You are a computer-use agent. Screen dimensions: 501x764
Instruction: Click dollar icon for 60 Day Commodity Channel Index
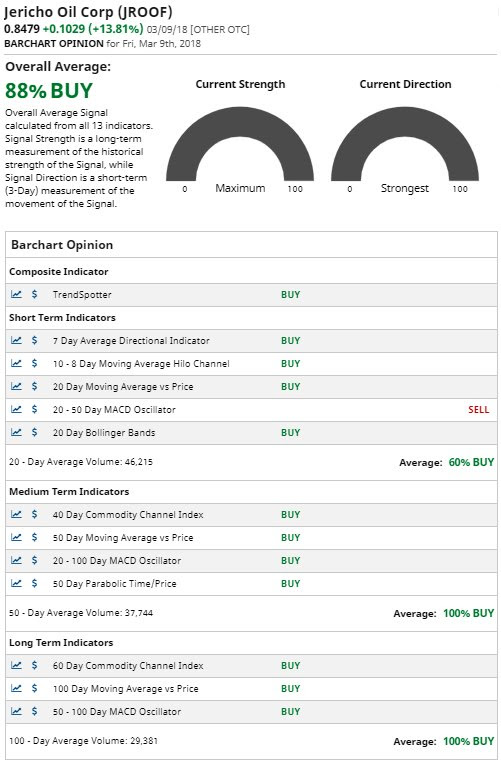pos(34,665)
